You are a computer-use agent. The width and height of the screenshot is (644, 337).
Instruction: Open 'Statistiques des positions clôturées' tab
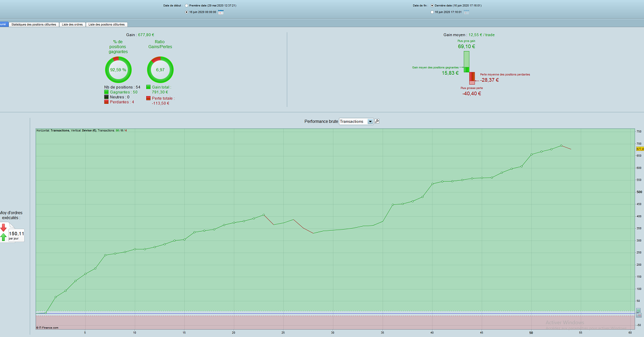click(x=34, y=24)
